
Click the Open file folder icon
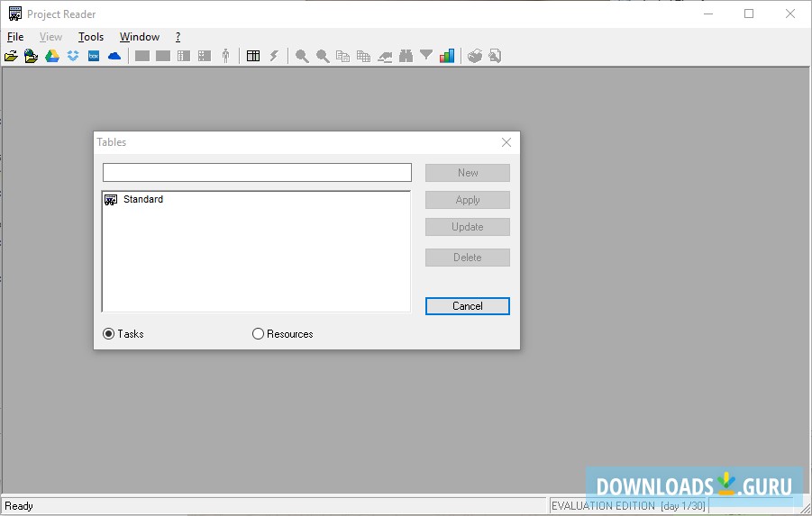[11, 56]
